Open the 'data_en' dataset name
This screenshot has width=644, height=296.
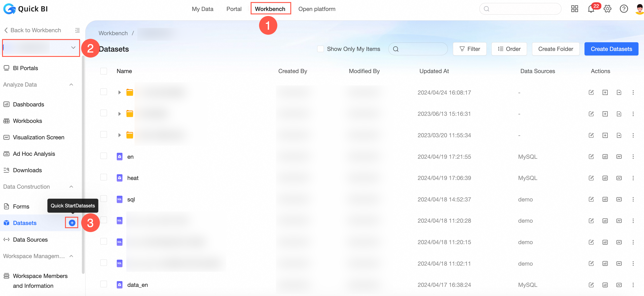pyautogui.click(x=138, y=285)
